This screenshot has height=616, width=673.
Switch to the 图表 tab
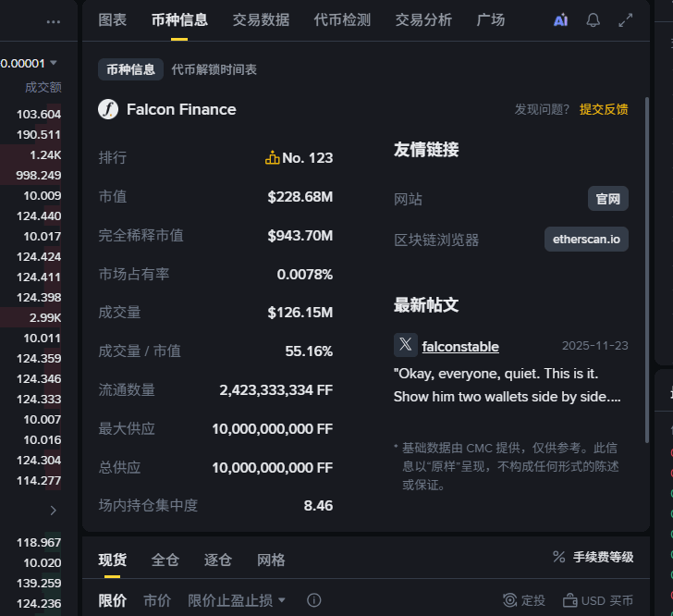pos(113,19)
